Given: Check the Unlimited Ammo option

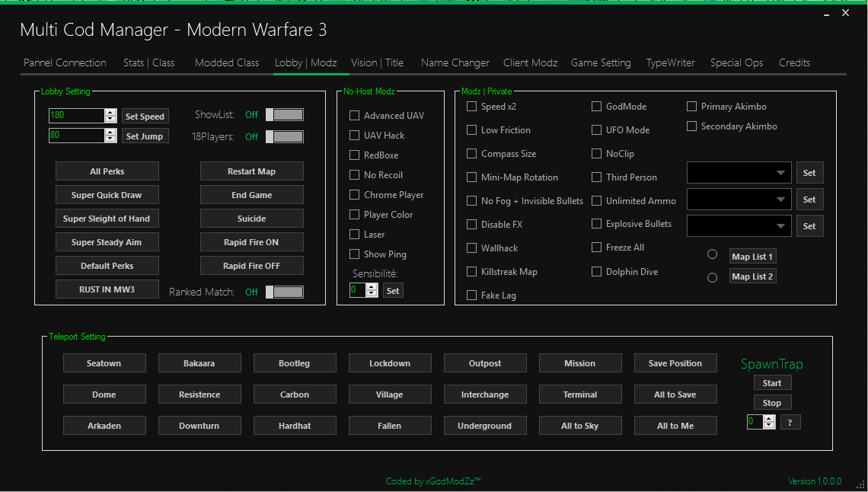Looking at the screenshot, I should (x=596, y=201).
